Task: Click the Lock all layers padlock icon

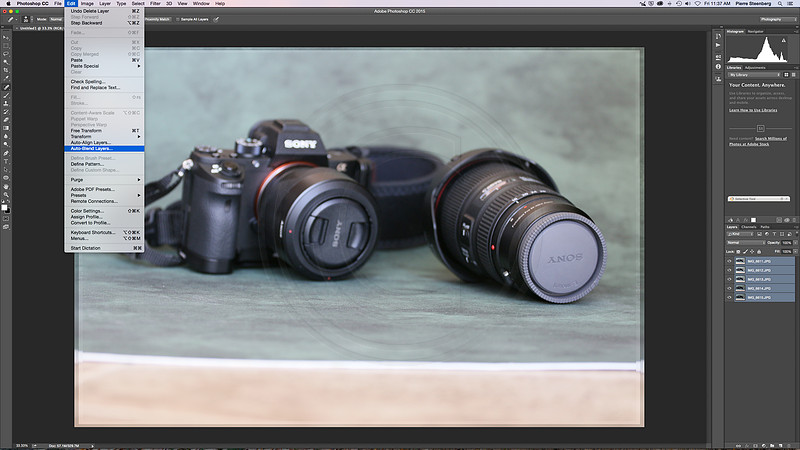Action: pyautogui.click(x=759, y=252)
